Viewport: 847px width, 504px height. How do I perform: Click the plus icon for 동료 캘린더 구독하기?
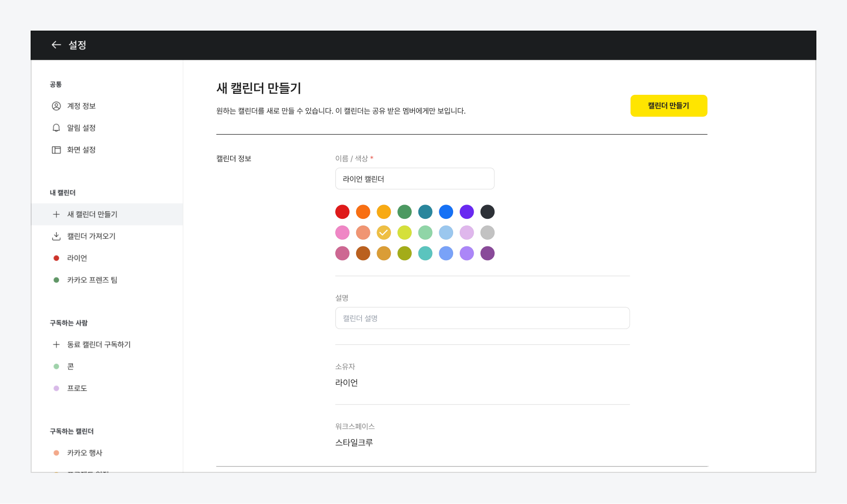coord(56,345)
